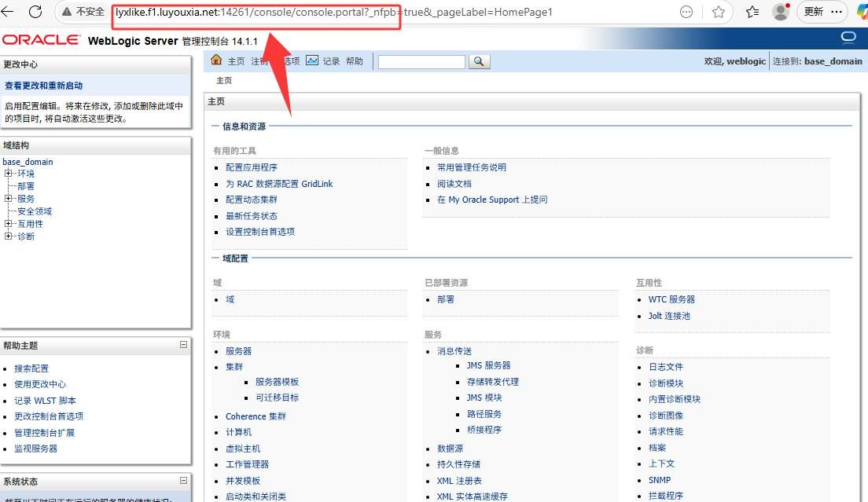Open 持久性存储 link
The height and width of the screenshot is (502, 868).
tap(458, 464)
